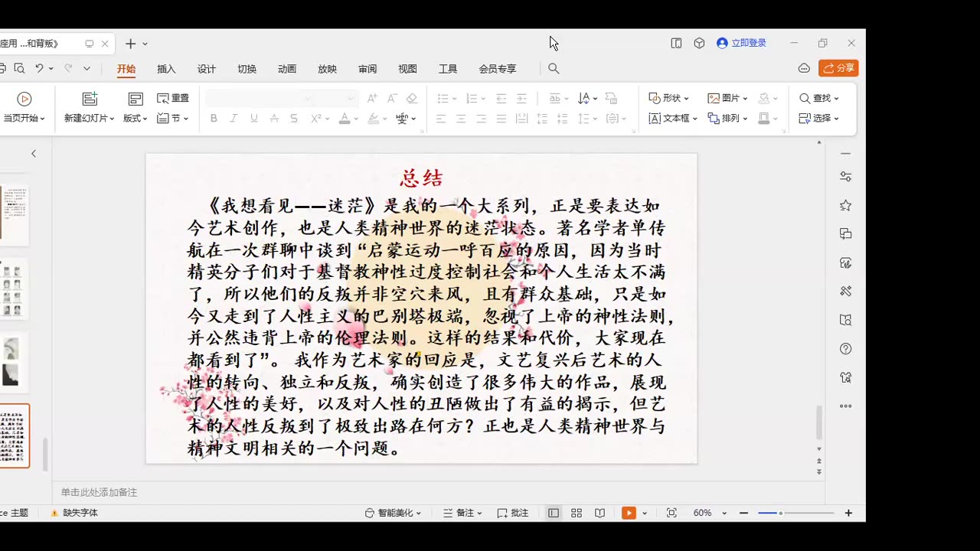Viewport: 980px width, 551px height.
Task: Switch to the 切换 tab
Action: pos(247,69)
